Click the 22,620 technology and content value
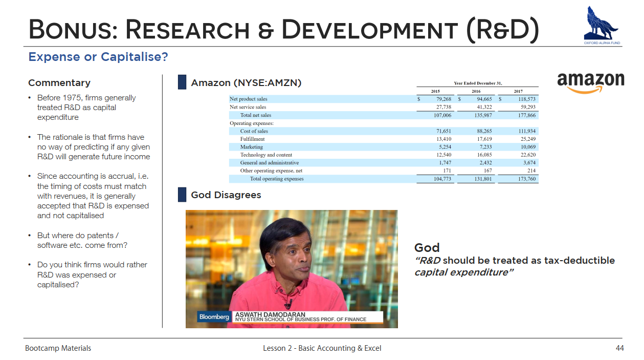 pyautogui.click(x=528, y=155)
